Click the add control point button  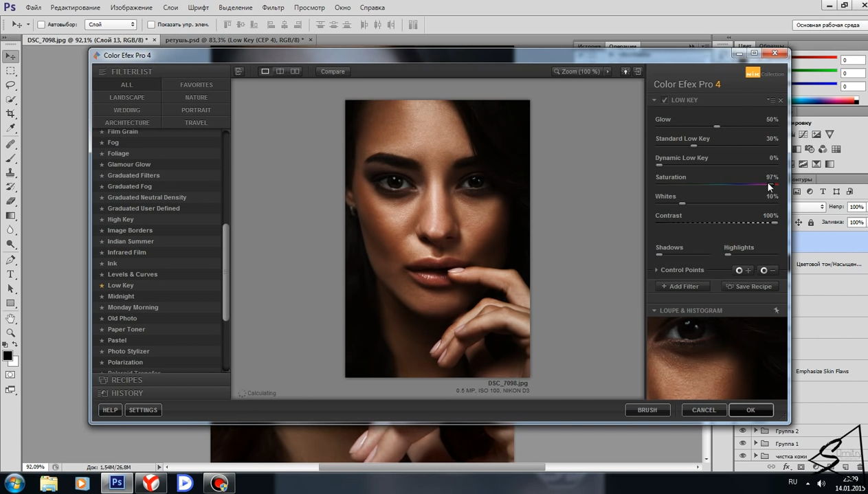pos(743,270)
